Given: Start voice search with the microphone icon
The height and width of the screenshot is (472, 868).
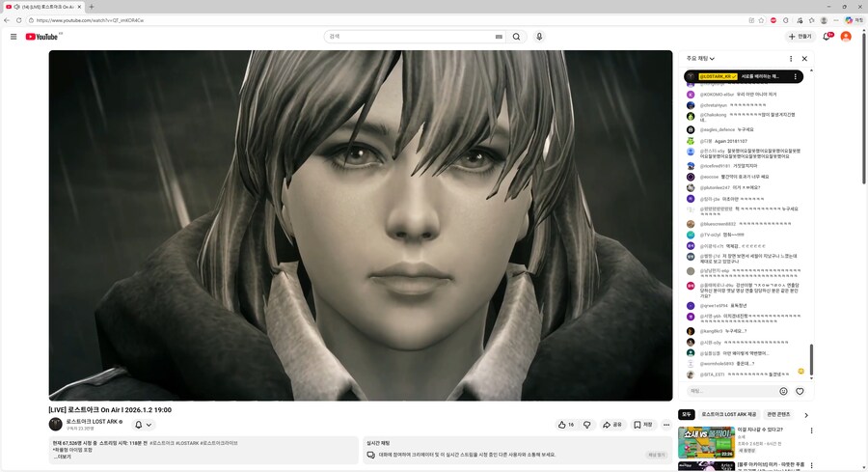Looking at the screenshot, I should click(539, 37).
